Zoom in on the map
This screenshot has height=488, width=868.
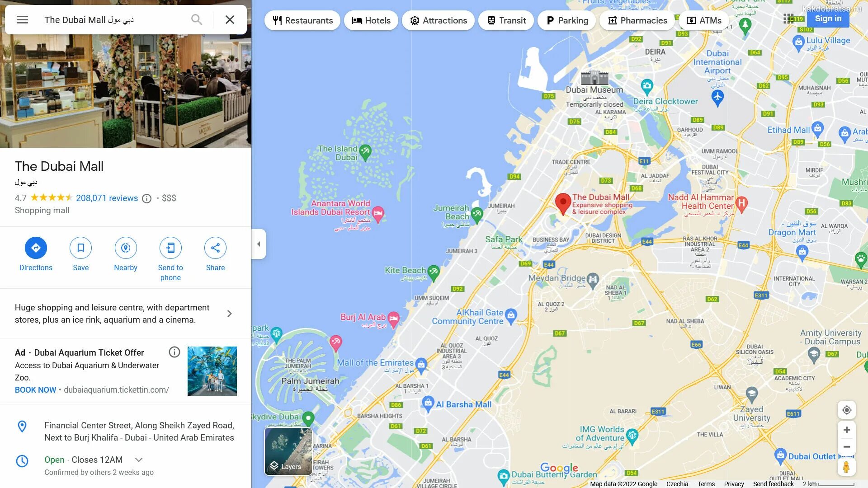click(846, 430)
